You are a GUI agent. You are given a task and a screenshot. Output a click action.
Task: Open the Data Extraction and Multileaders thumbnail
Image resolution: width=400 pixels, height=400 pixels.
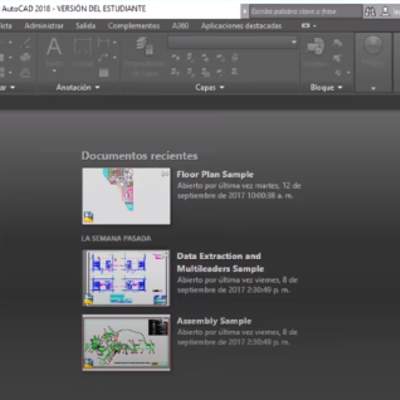(x=126, y=278)
